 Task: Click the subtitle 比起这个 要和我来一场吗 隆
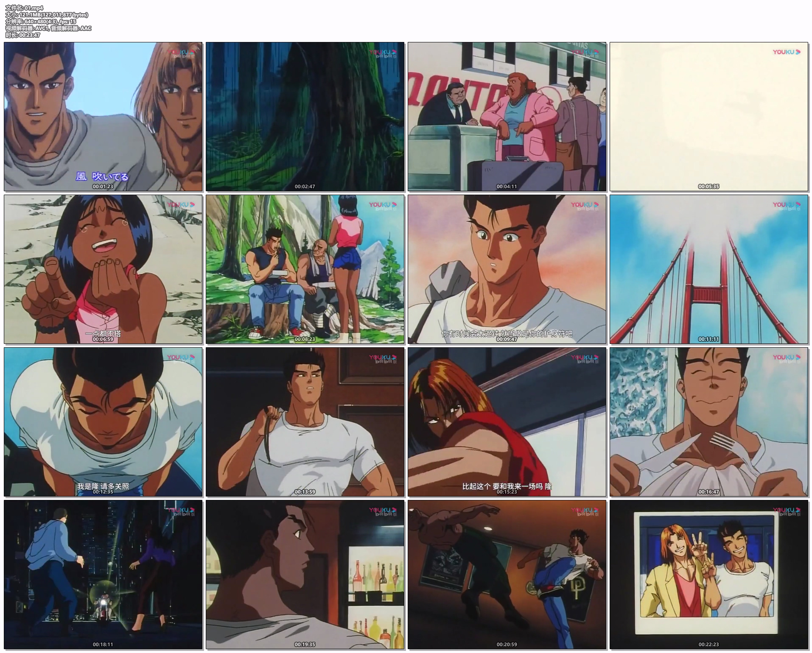pyautogui.click(x=507, y=486)
